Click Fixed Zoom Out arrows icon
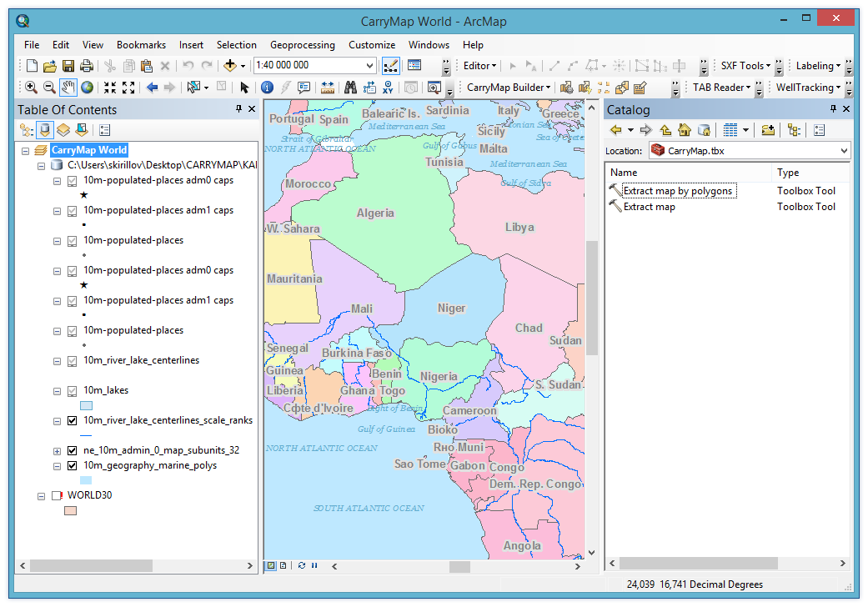Image resolution: width=868 pixels, height=607 pixels. (128, 88)
